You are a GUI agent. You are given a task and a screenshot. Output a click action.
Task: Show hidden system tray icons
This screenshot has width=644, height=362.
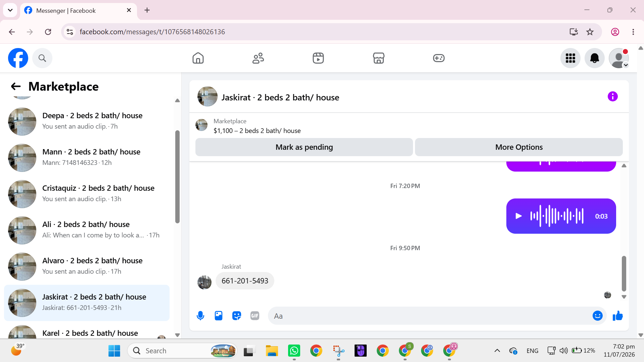pyautogui.click(x=497, y=351)
